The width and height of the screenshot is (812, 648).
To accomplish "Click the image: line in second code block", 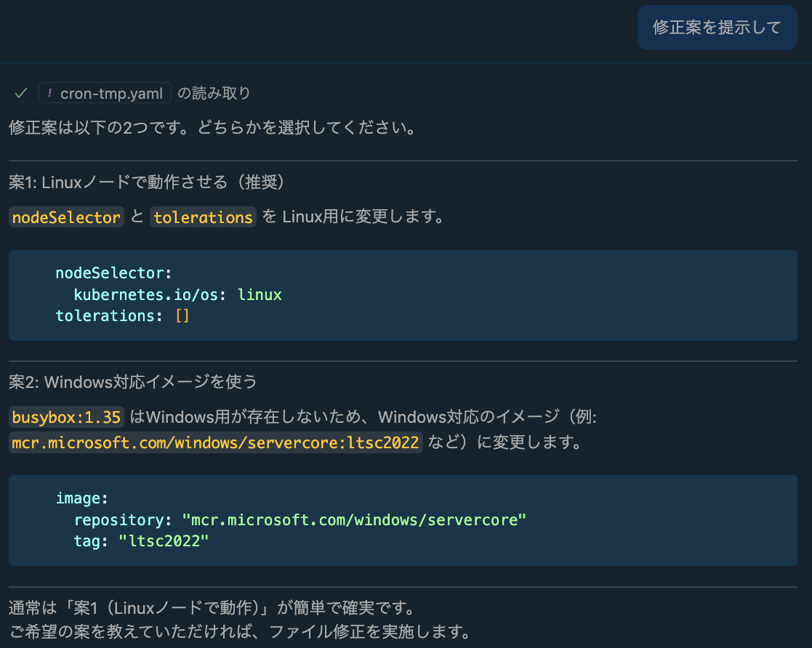I will pos(81,498).
